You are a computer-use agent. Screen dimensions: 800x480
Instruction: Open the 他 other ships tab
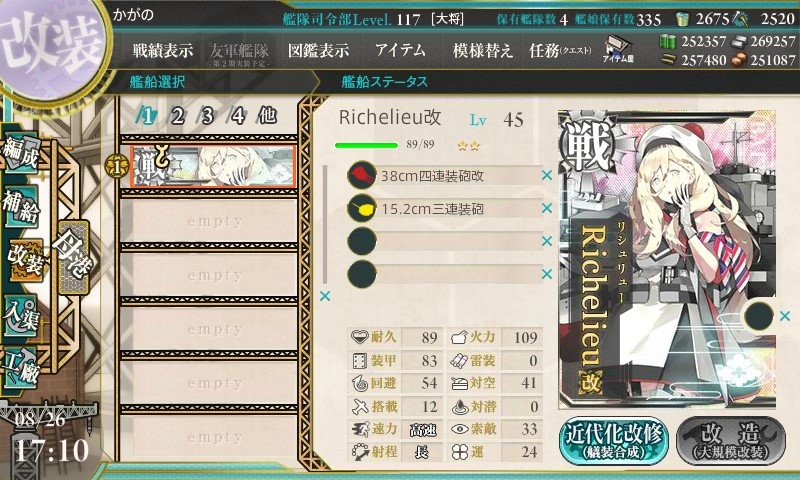267,116
